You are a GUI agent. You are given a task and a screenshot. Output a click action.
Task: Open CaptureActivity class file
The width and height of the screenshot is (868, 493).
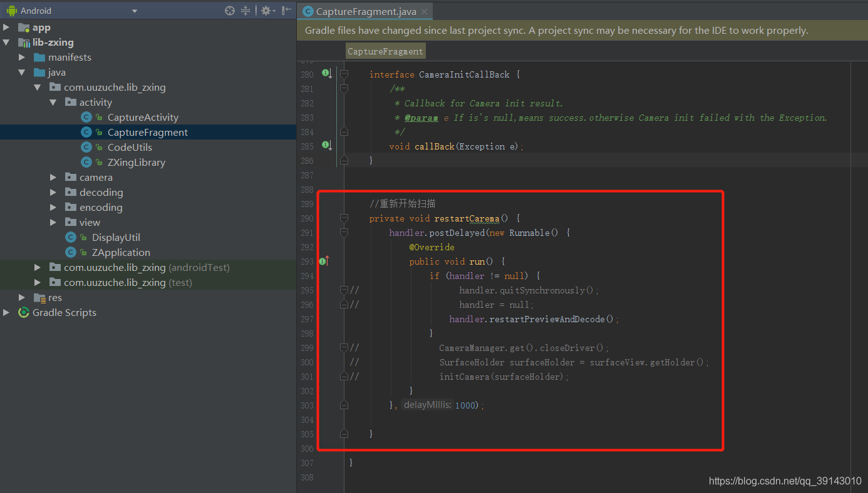143,118
